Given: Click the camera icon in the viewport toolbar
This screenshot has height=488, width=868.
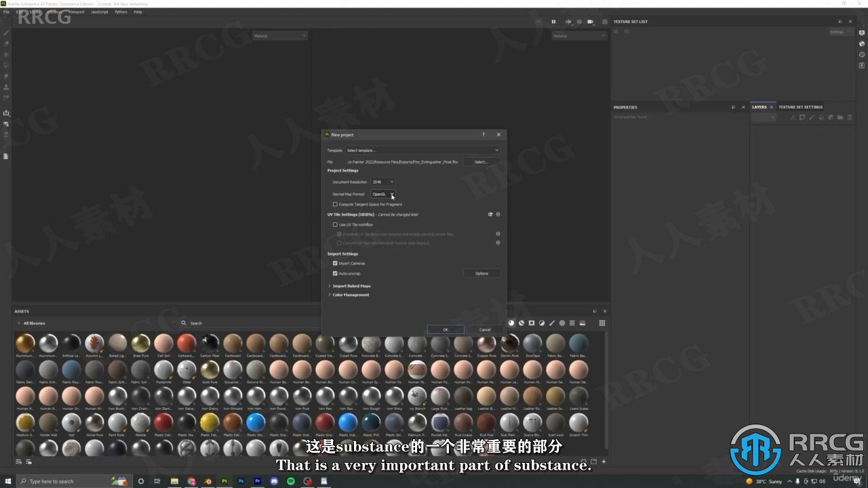Looking at the screenshot, I should click(590, 22).
